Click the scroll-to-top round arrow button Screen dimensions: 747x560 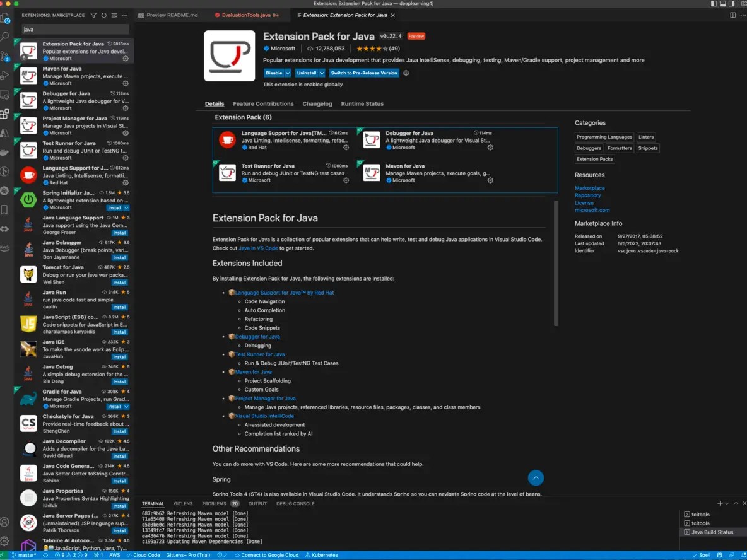[535, 478]
